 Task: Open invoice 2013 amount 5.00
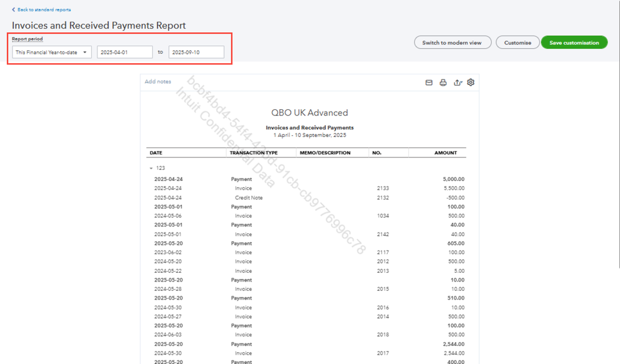[x=459, y=271]
